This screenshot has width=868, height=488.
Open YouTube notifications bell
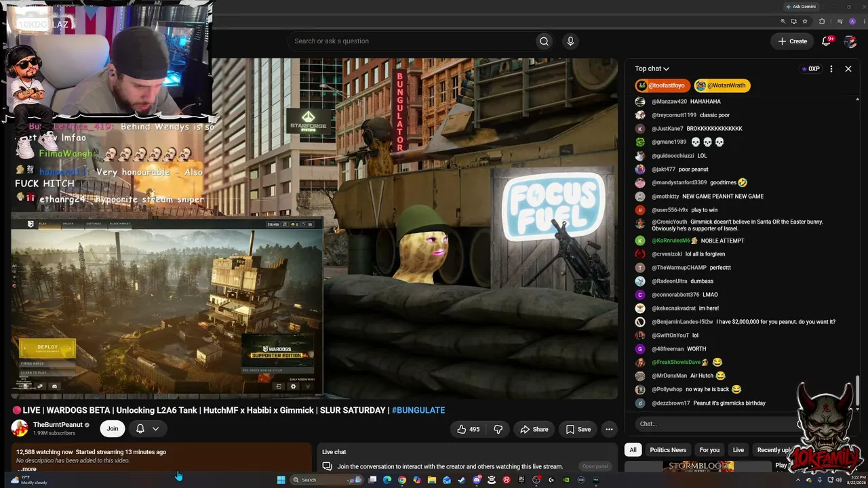click(x=826, y=41)
